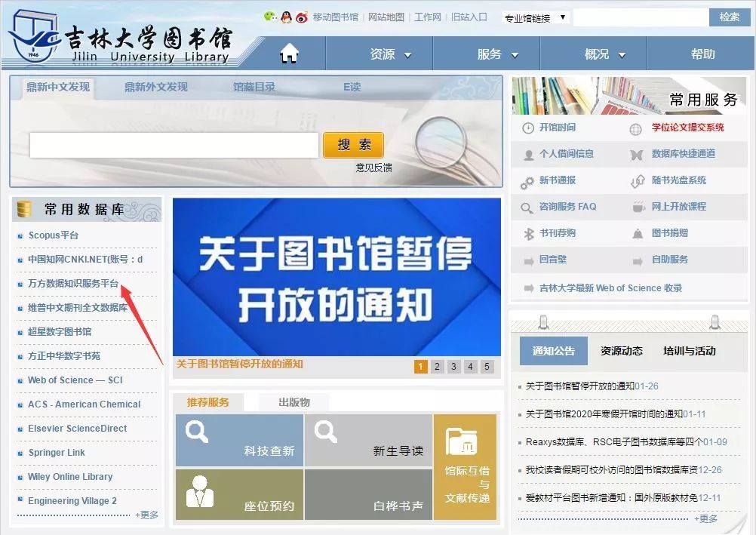Click the 图书捐赠 bell icon
Image resolution: width=756 pixels, height=535 pixels.
[638, 234]
